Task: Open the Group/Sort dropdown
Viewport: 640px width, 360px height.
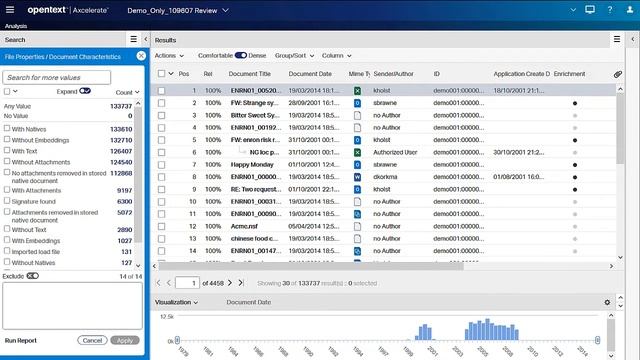Action: [294, 56]
